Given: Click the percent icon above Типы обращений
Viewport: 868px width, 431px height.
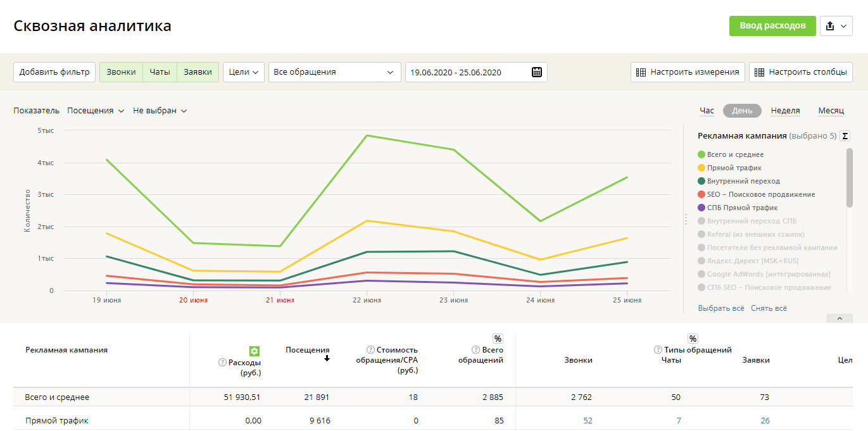Looking at the screenshot, I should tap(693, 339).
